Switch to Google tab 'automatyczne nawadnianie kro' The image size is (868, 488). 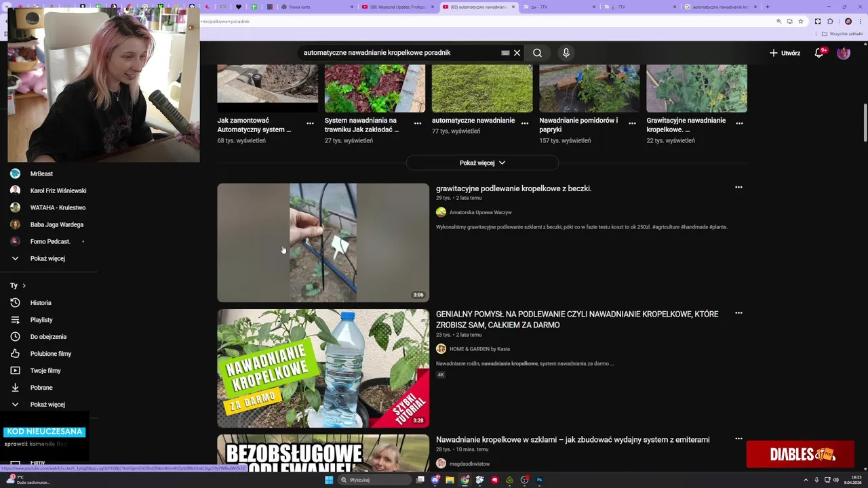pyautogui.click(x=720, y=7)
